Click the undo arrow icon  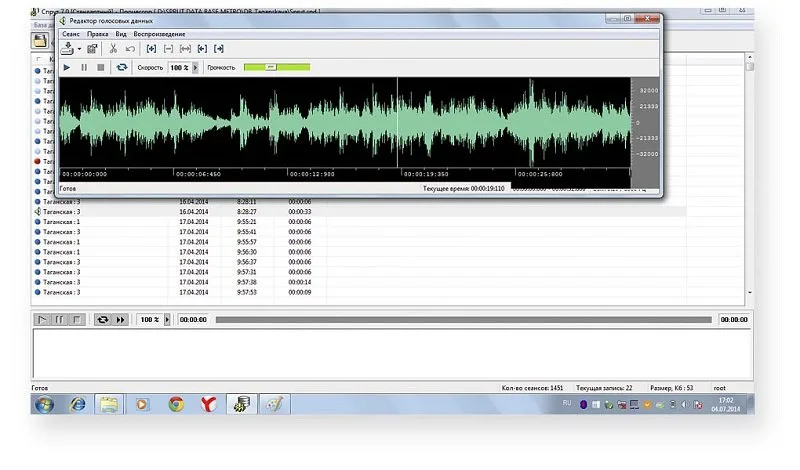click(130, 48)
